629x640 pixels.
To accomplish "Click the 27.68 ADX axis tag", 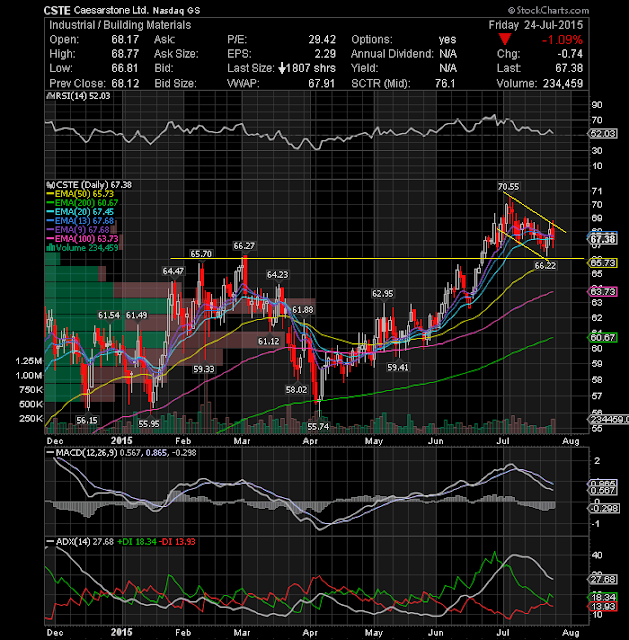I will tap(602, 579).
